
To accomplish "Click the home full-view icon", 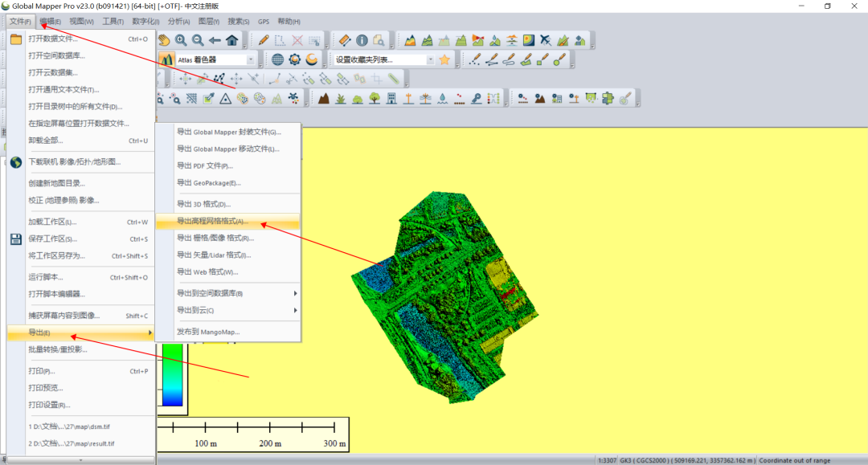I will 232,40.
